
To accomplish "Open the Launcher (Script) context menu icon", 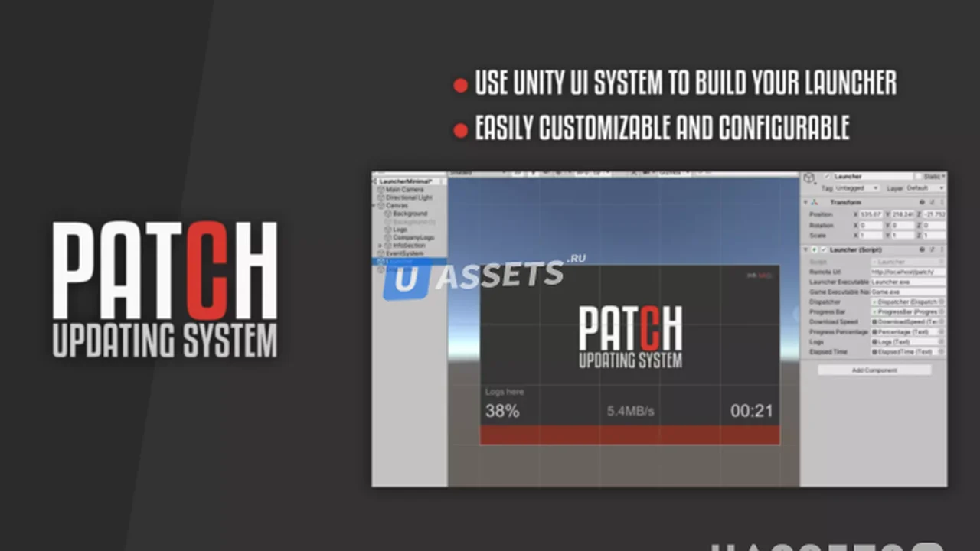I will (x=942, y=249).
